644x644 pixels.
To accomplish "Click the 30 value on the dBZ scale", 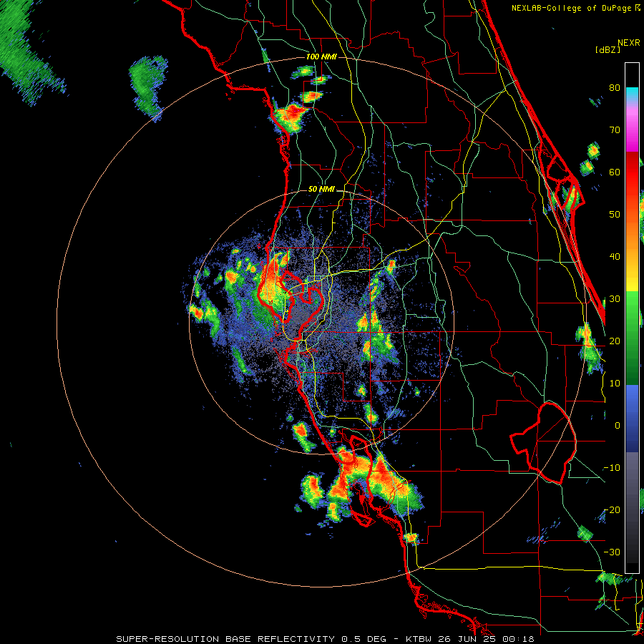I will coord(615,299).
